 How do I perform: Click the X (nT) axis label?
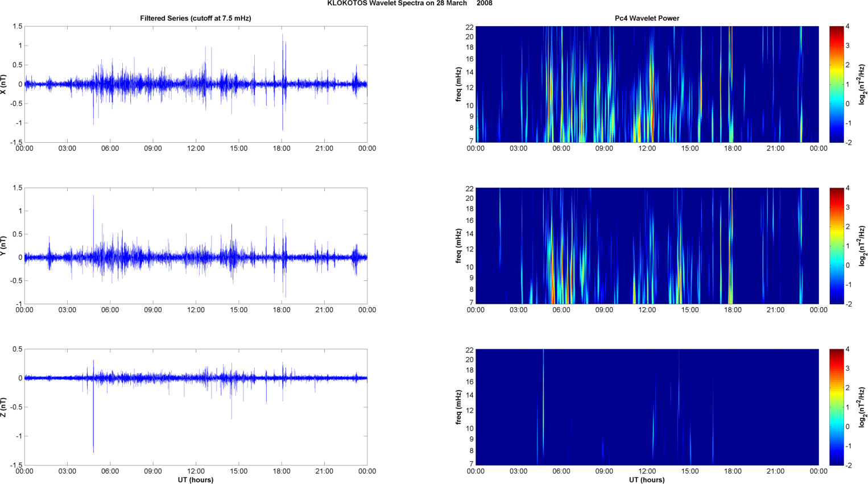[x=3, y=84]
